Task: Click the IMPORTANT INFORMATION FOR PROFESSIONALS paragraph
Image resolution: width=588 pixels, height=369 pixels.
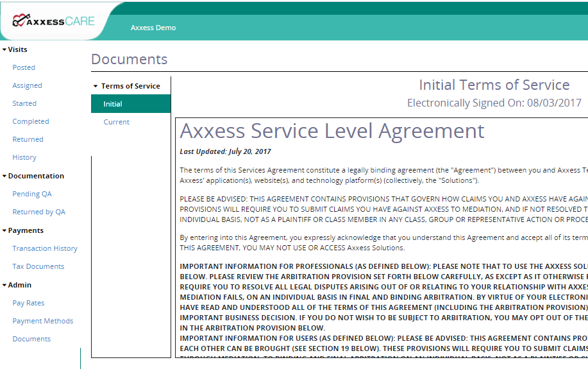Action: tap(383, 297)
